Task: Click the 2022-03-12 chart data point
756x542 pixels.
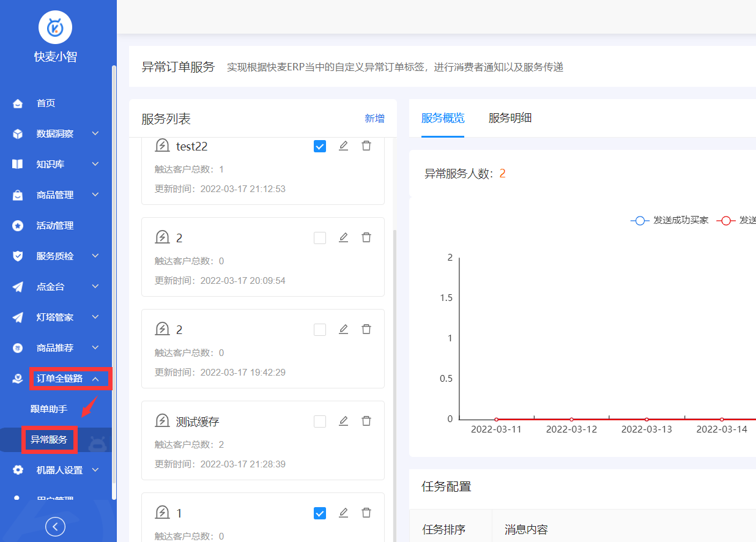Action: (571, 419)
